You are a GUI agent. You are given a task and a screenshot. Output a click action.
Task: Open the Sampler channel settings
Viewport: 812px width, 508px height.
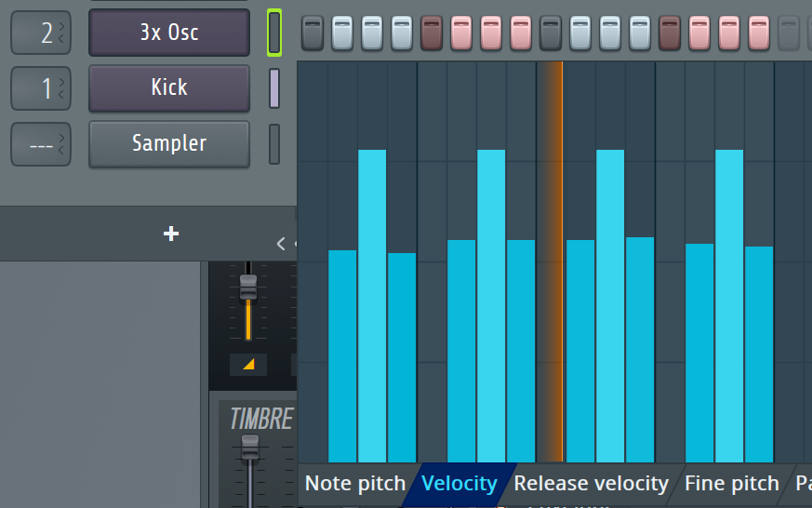[169, 144]
